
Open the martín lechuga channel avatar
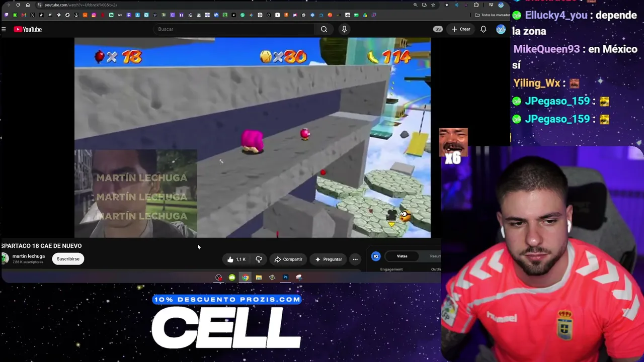5,258
